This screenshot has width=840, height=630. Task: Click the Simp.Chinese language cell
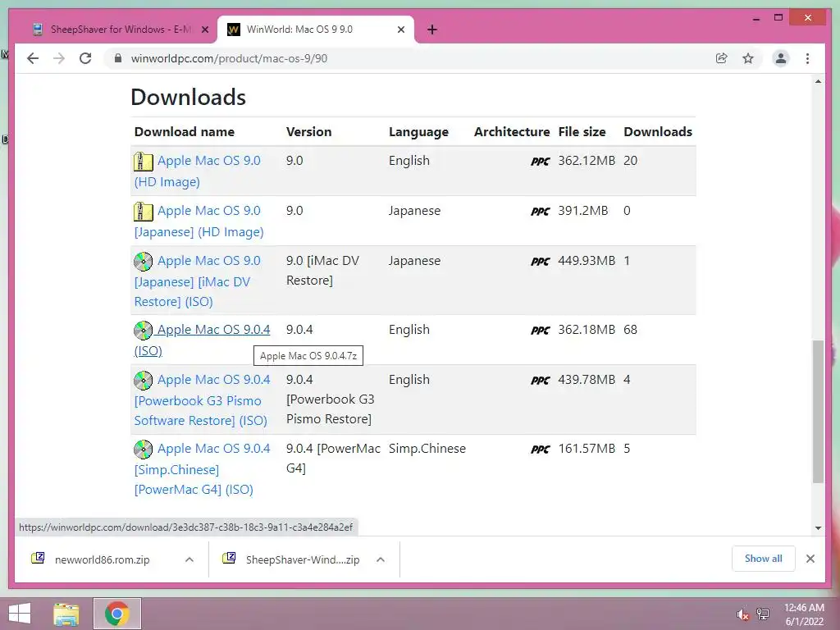point(427,449)
